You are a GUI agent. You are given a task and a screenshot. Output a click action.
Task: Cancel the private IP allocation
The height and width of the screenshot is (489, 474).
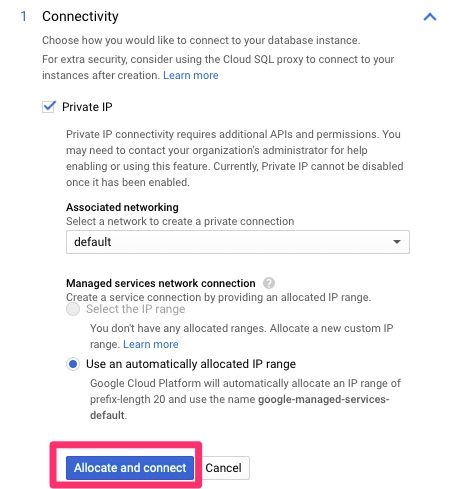point(223,468)
